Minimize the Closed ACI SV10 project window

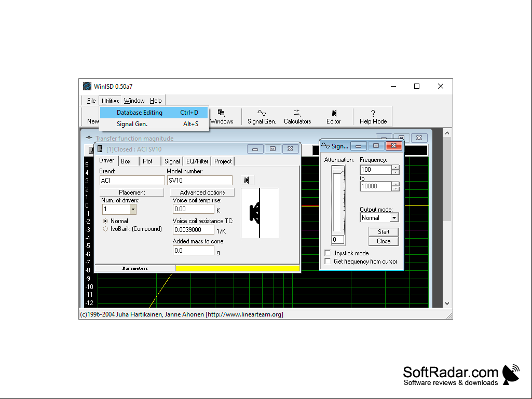click(255, 149)
